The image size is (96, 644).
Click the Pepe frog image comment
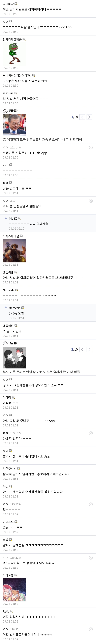coord(14,54)
